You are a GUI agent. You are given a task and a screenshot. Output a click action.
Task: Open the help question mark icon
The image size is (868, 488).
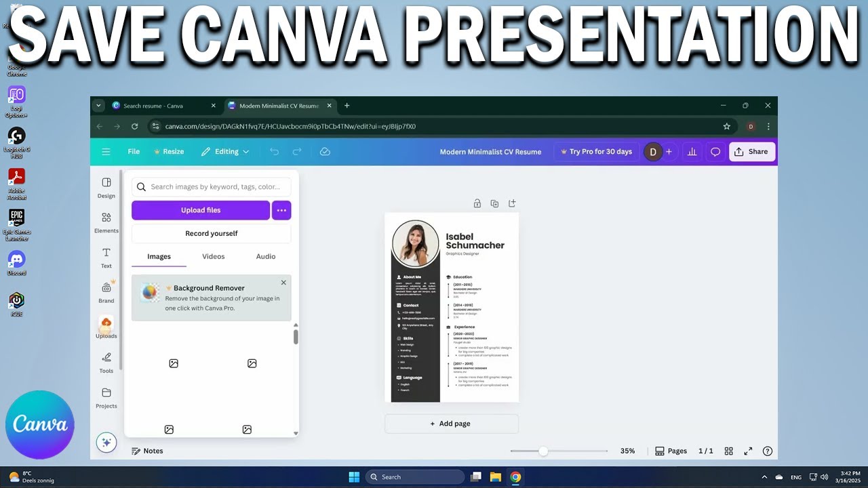[x=768, y=451]
